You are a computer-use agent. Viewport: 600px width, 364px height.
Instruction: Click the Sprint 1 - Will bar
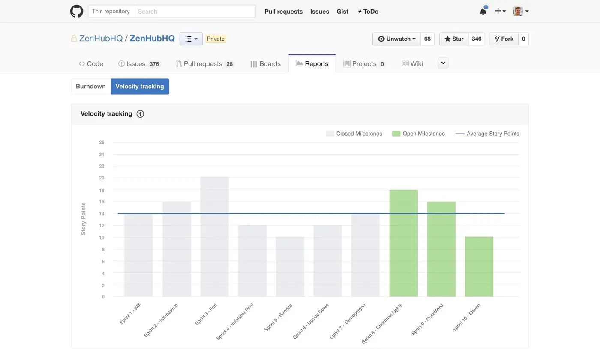138,255
